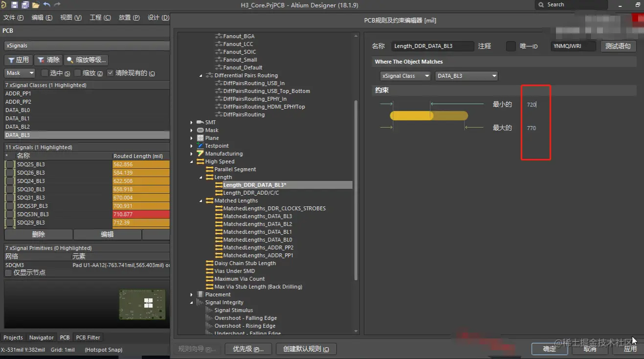The height and width of the screenshot is (359, 644).
Task: Click the Testpoint rule category icon
Action: pos(200,146)
